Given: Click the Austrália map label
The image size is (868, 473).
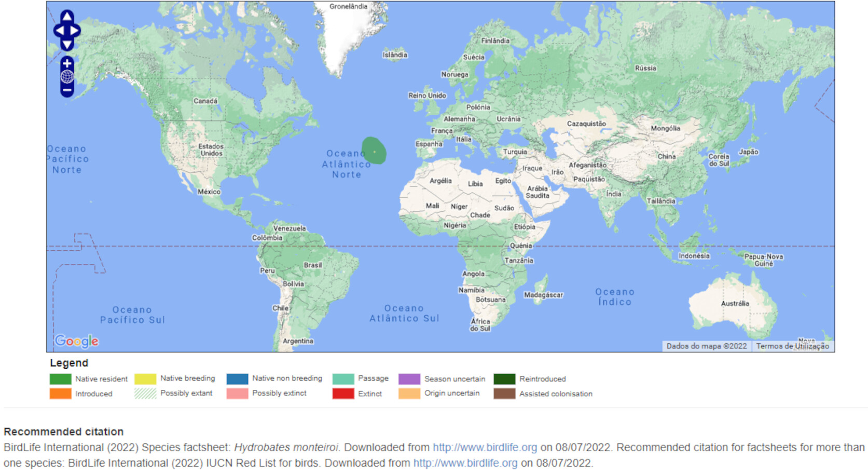Looking at the screenshot, I should tap(735, 303).
